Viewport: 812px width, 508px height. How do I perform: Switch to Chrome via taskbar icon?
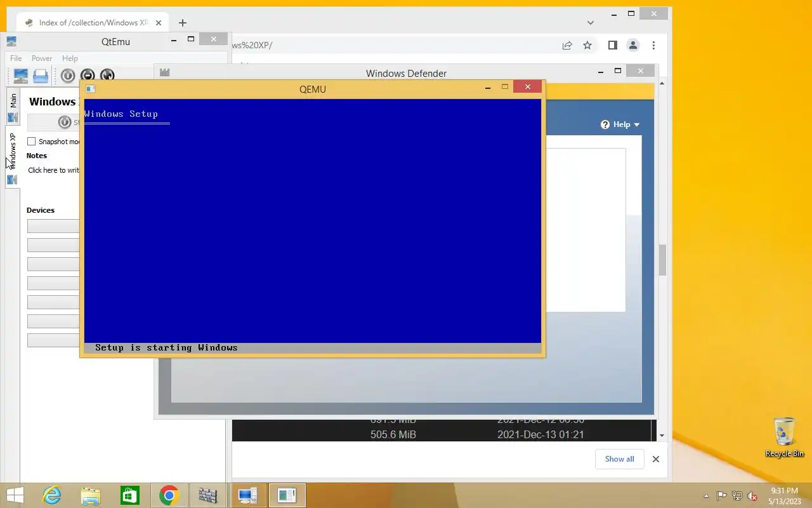tap(169, 495)
